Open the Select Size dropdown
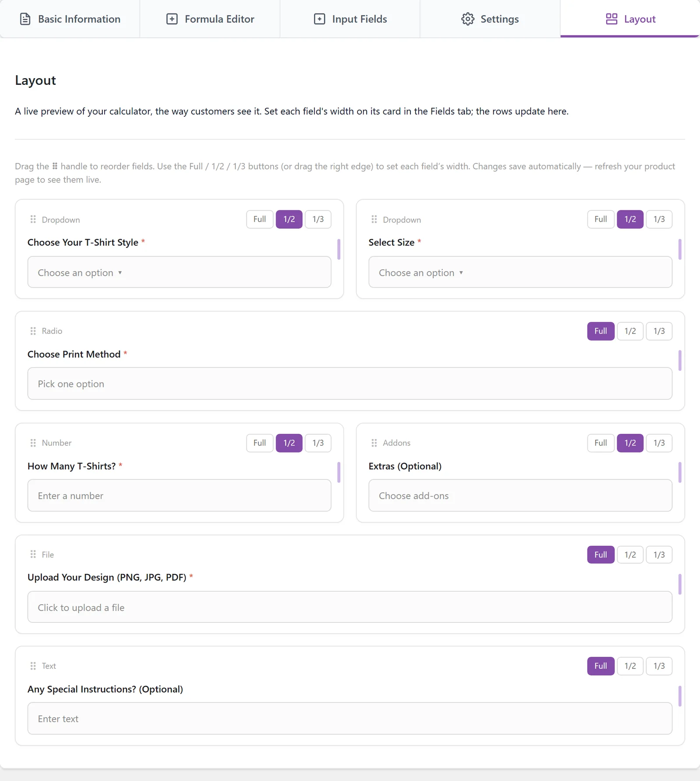The height and width of the screenshot is (781, 700). point(521,272)
